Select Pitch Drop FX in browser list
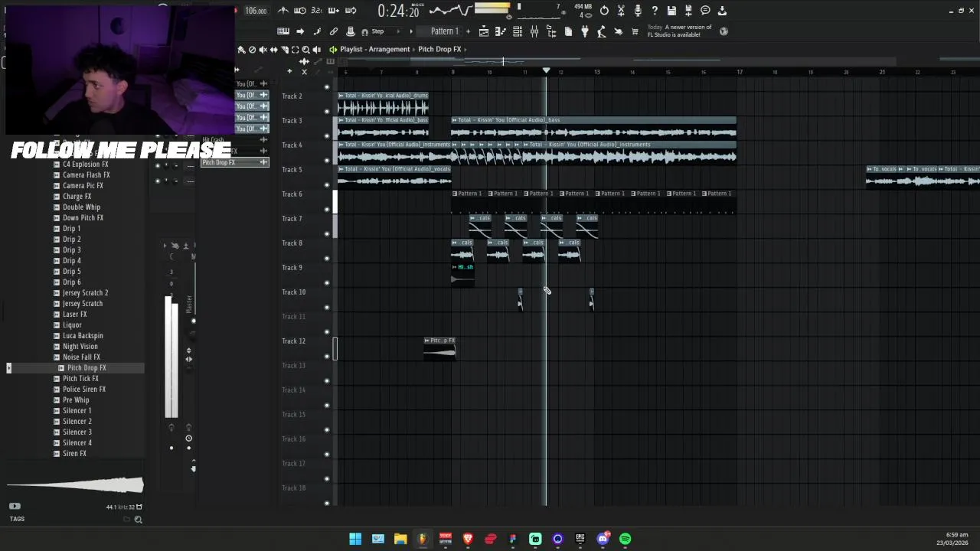The height and width of the screenshot is (551, 980). coord(87,367)
